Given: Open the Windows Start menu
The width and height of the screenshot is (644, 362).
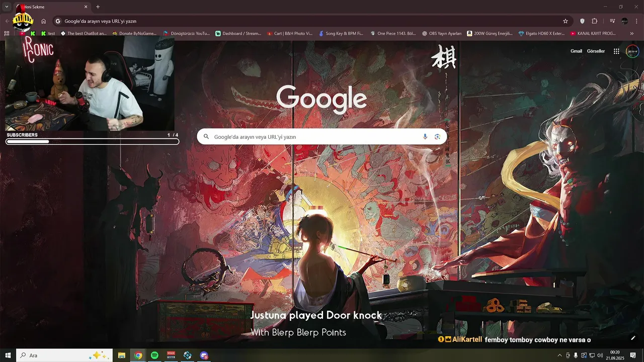Looking at the screenshot, I should click(8, 355).
